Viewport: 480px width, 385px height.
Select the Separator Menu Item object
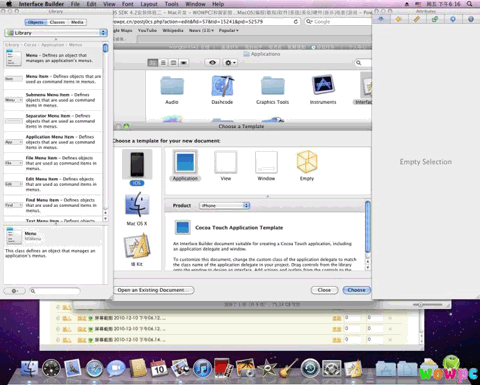click(53, 121)
